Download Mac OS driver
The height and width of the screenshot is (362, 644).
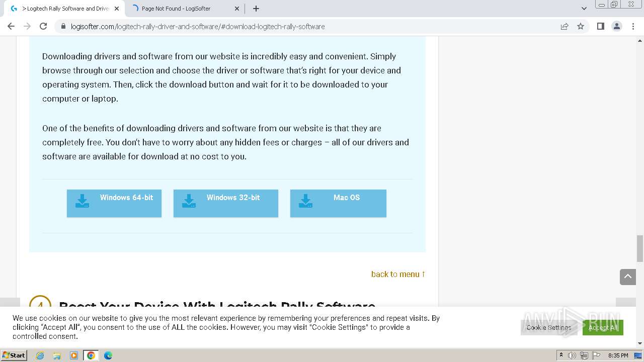(338, 203)
